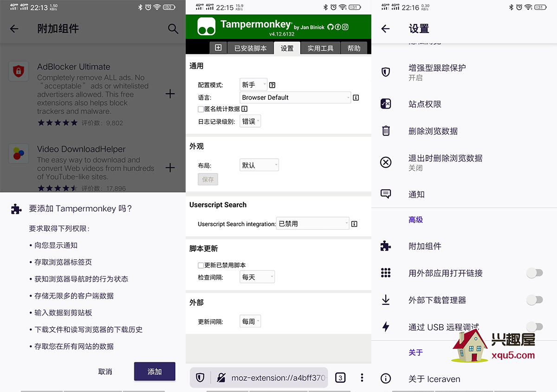Switch to the 已安装脚本 tab
The height and width of the screenshot is (392, 557).
tap(250, 48)
